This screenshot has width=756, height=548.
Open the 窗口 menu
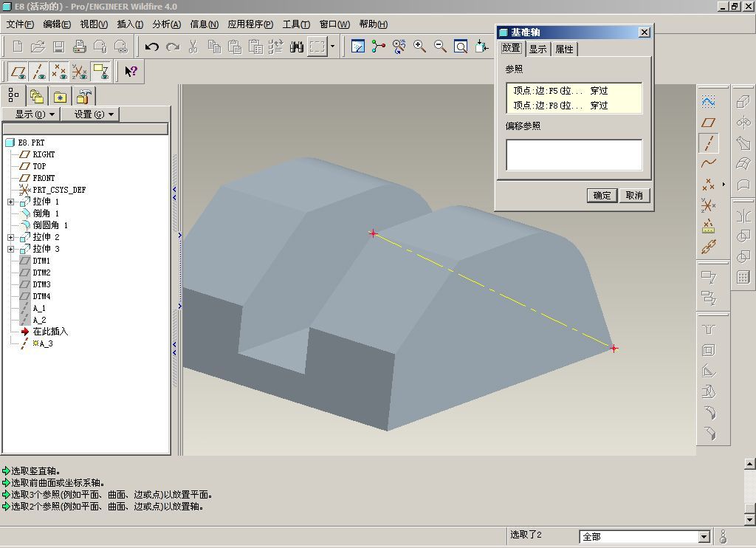point(334,24)
